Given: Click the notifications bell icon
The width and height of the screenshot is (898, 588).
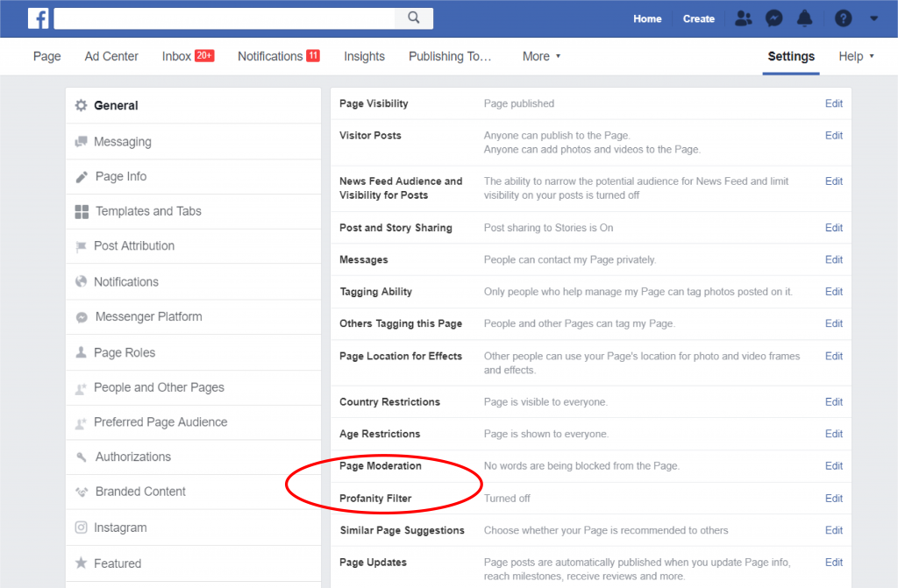Looking at the screenshot, I should [804, 18].
